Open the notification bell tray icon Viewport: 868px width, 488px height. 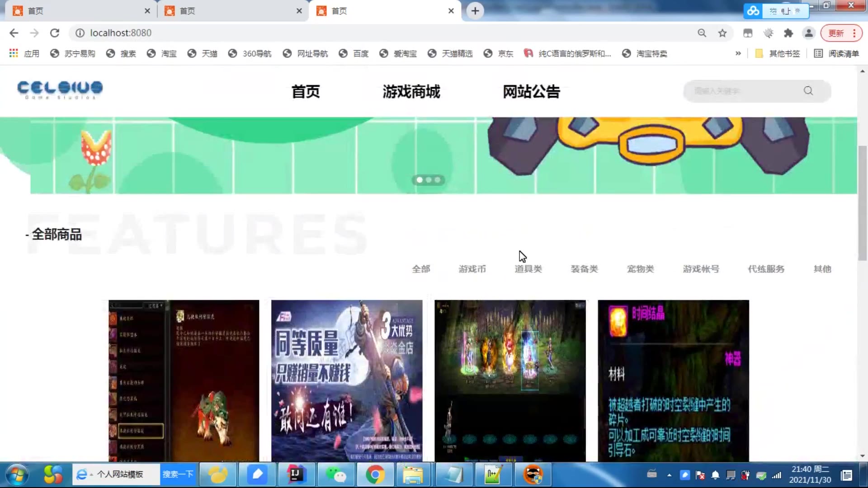pos(715,475)
